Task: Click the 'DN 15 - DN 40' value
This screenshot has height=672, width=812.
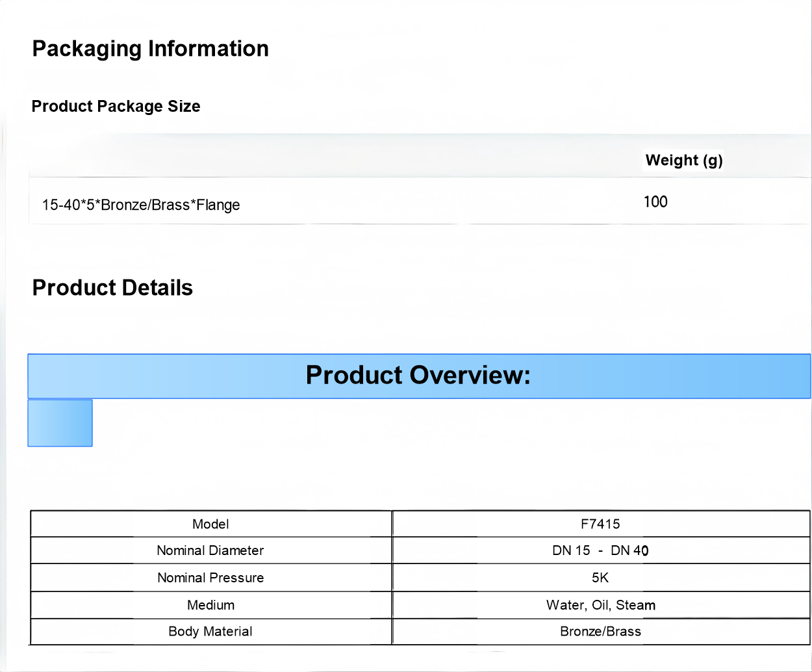Action: tap(601, 550)
